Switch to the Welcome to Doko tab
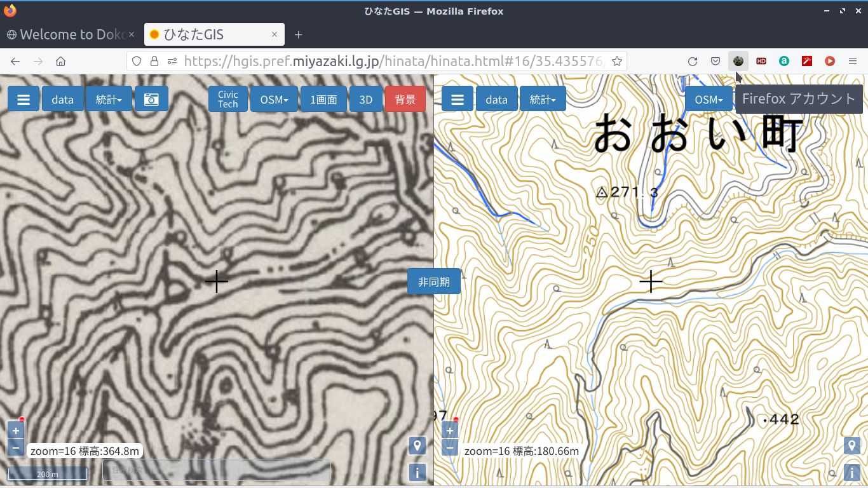The width and height of the screenshot is (868, 488). click(70, 34)
